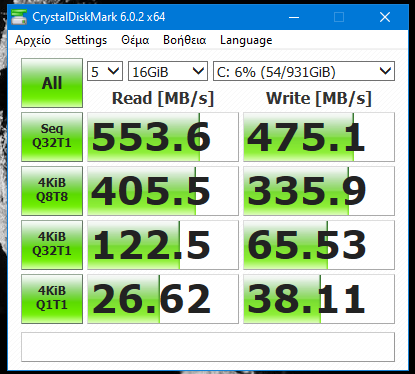
Task: Start the 4KiB Q1T1 test
Action: [52, 299]
